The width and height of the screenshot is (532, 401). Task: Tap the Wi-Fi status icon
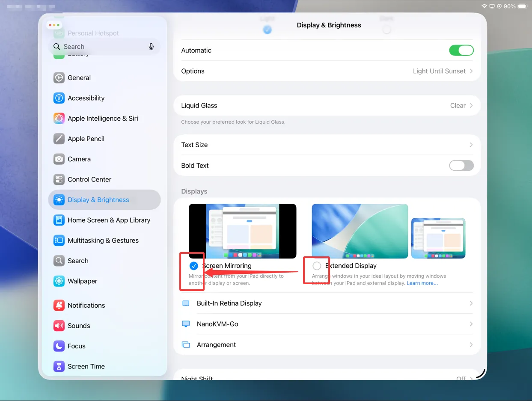coord(484,6)
